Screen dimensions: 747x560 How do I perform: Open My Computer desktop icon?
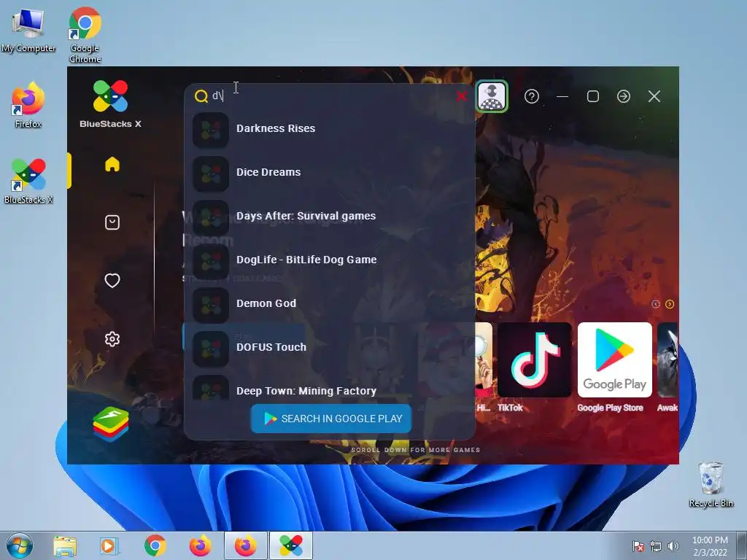click(x=28, y=31)
